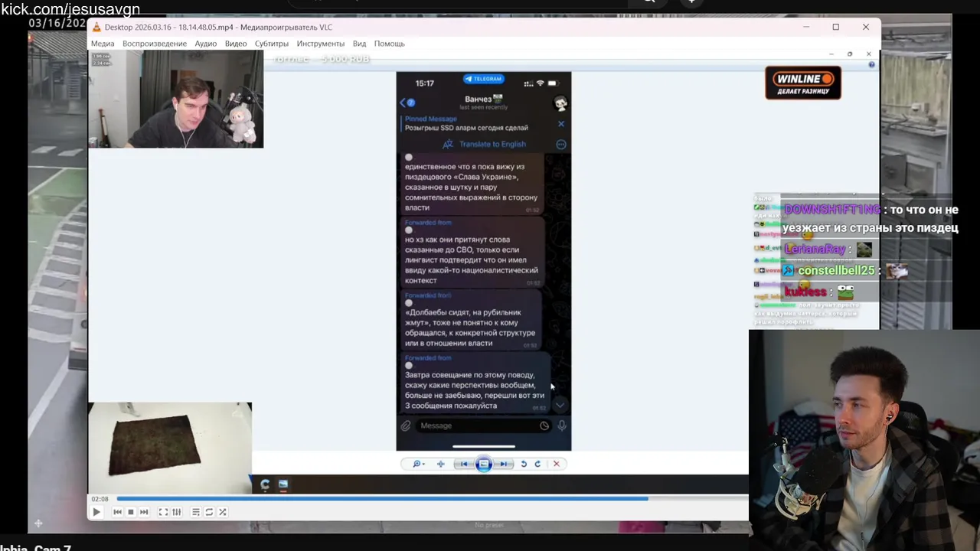Click the scroll-to-bottom chevron in chat

pos(560,405)
